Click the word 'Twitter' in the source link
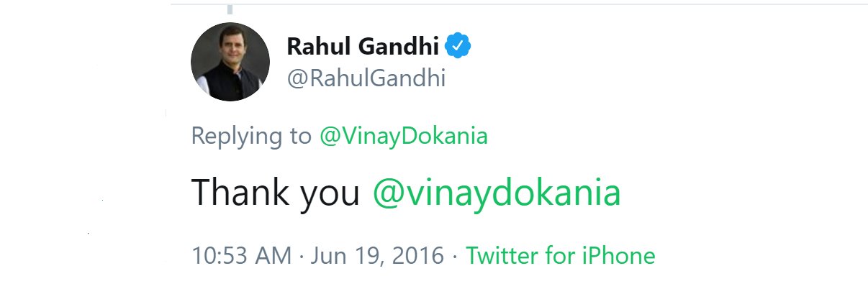Viewport: 868px width, 289px height. (x=502, y=256)
